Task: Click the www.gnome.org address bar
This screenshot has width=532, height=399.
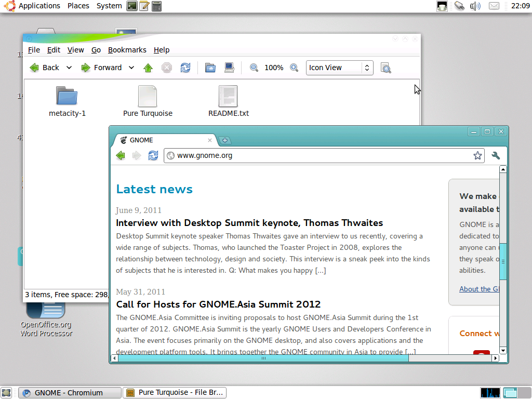Action: [324, 155]
